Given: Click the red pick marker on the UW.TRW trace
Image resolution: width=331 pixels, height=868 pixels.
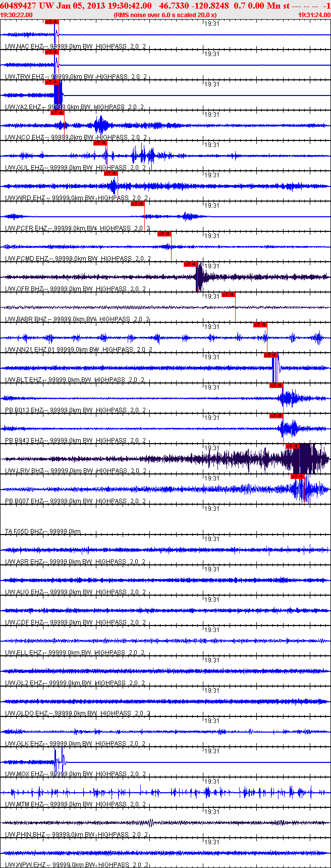Looking at the screenshot, I should pyautogui.click(x=51, y=52).
